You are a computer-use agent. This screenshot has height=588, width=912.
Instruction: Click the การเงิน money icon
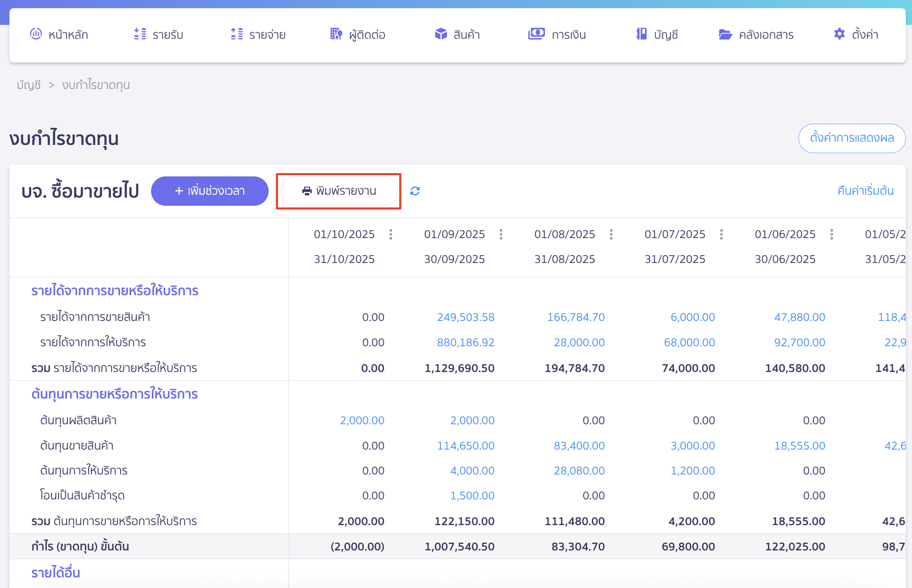point(536,34)
